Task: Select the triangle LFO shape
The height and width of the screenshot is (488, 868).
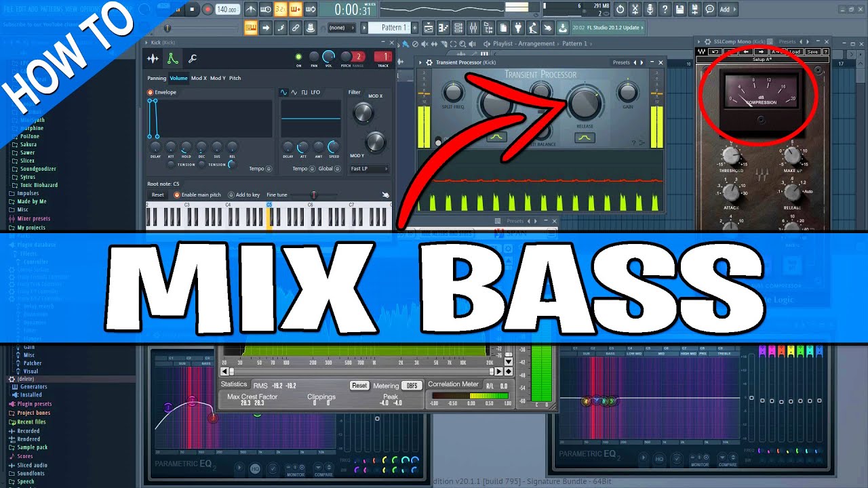Action: [294, 92]
